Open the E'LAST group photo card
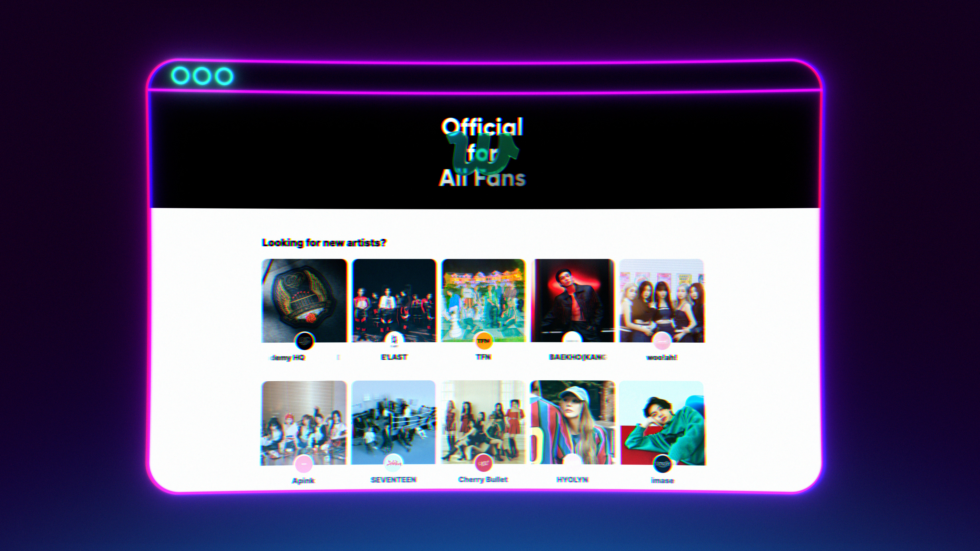 pyautogui.click(x=394, y=300)
